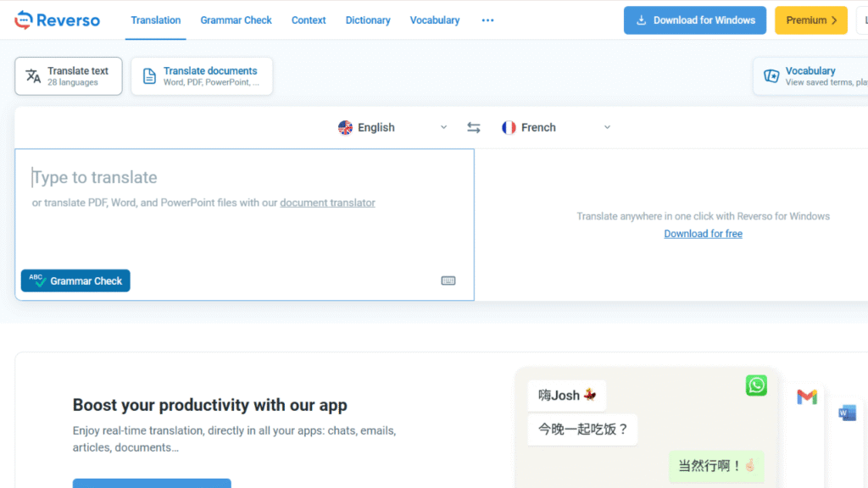Swap source and target languages
The width and height of the screenshot is (868, 488).
(473, 128)
